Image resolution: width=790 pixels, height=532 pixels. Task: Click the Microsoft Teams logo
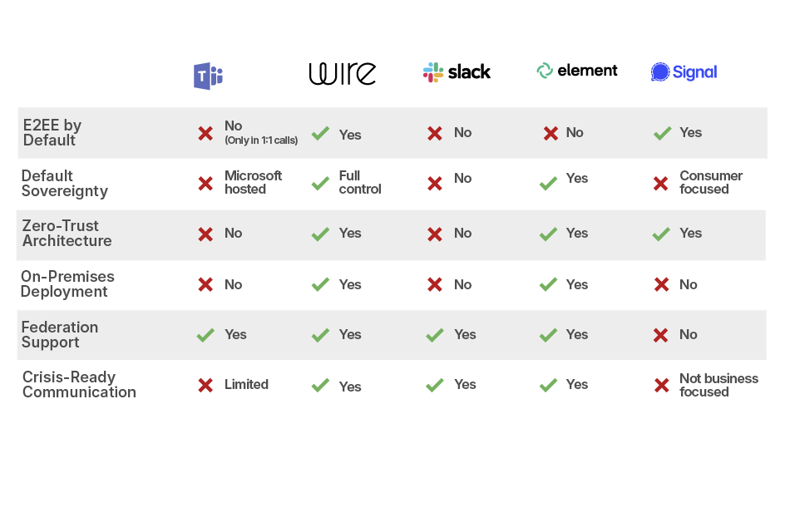208,76
